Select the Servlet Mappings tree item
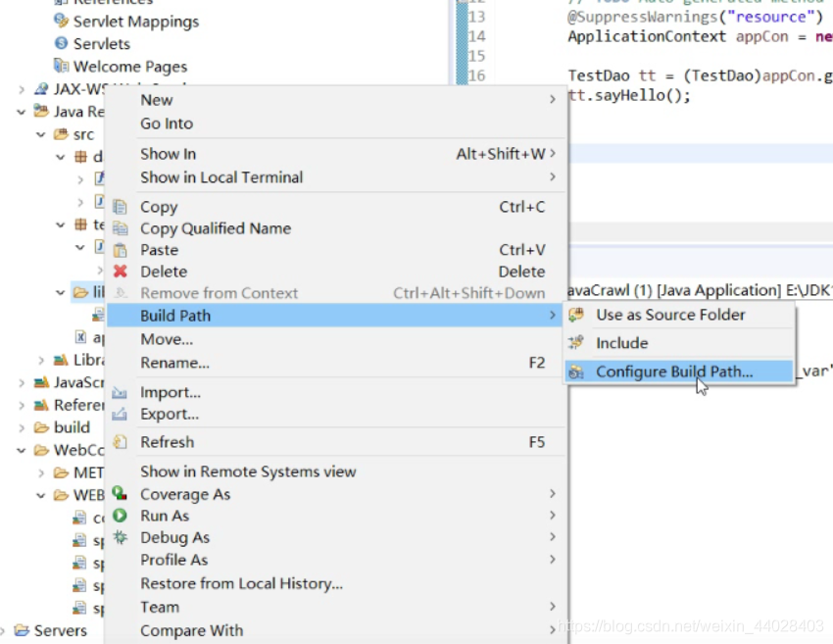 tap(136, 22)
